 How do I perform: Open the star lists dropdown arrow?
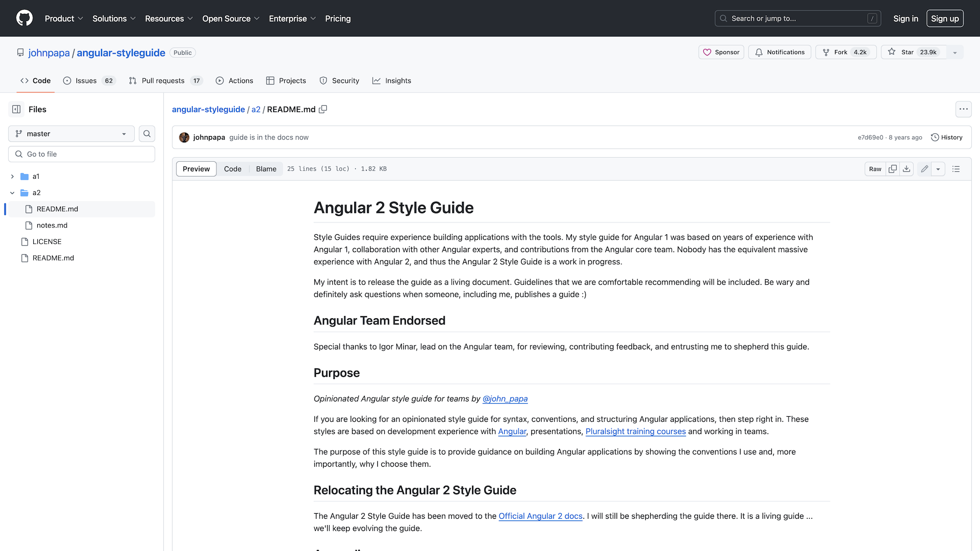(x=955, y=52)
